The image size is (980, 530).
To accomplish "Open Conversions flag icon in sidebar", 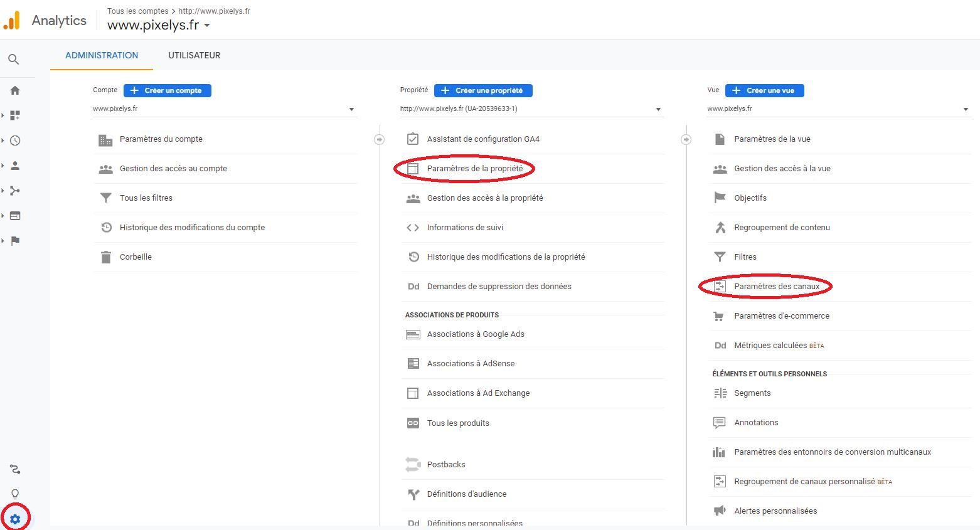I will (x=15, y=241).
